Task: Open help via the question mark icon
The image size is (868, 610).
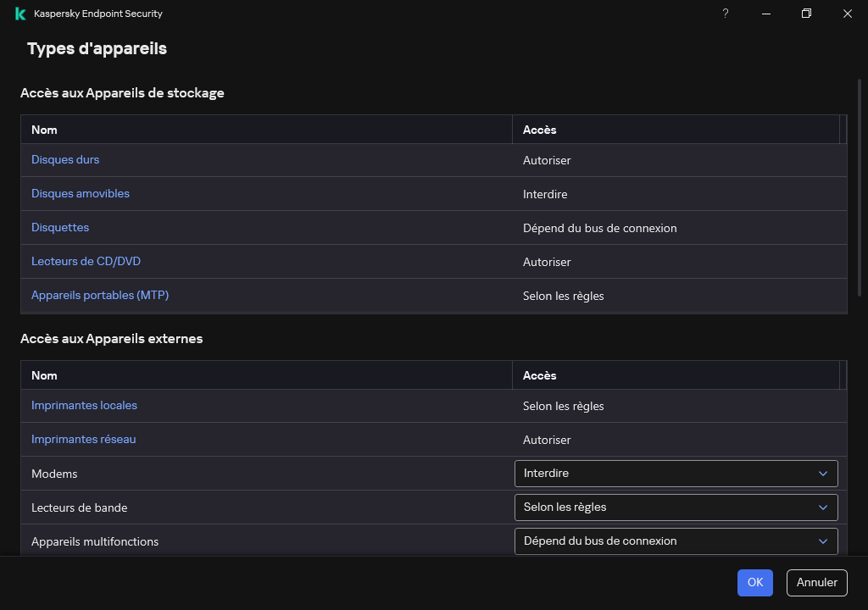Action: [725, 14]
